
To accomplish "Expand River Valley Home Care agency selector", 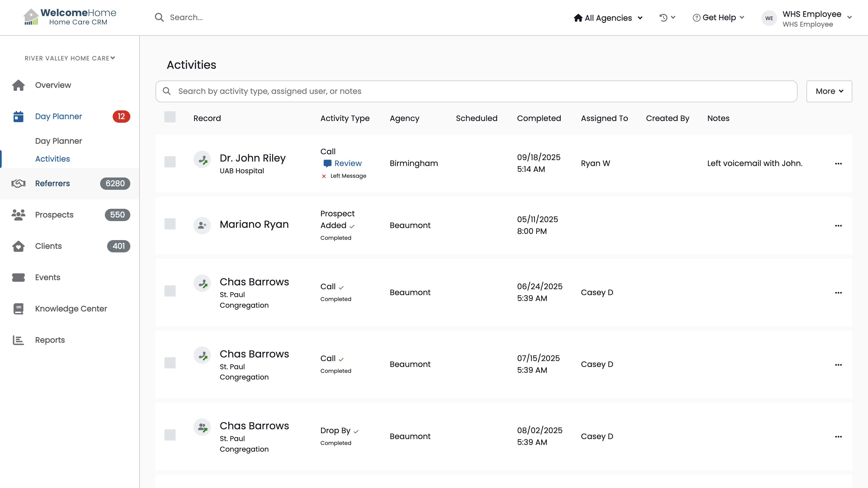I will [x=70, y=58].
